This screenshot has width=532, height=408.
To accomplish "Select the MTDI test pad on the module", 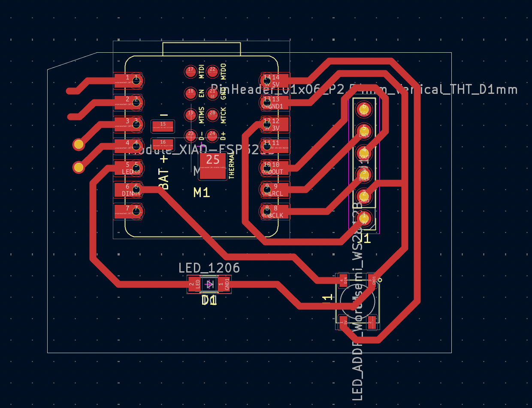I will (190, 72).
